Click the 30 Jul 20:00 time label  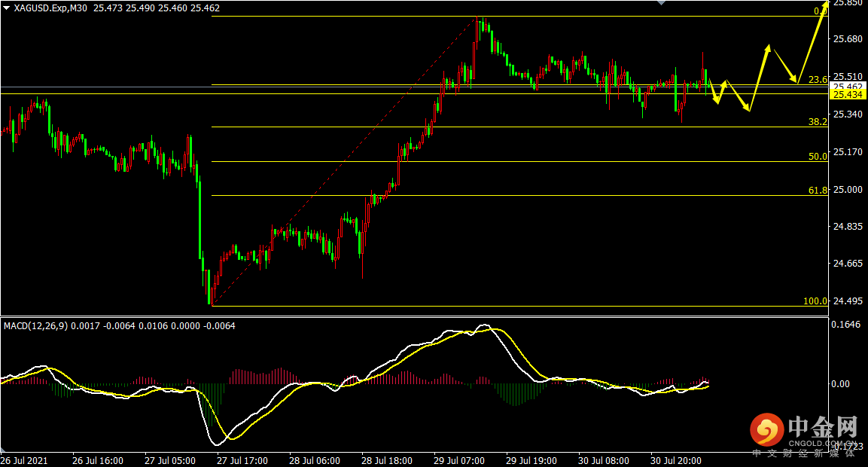[x=676, y=461]
